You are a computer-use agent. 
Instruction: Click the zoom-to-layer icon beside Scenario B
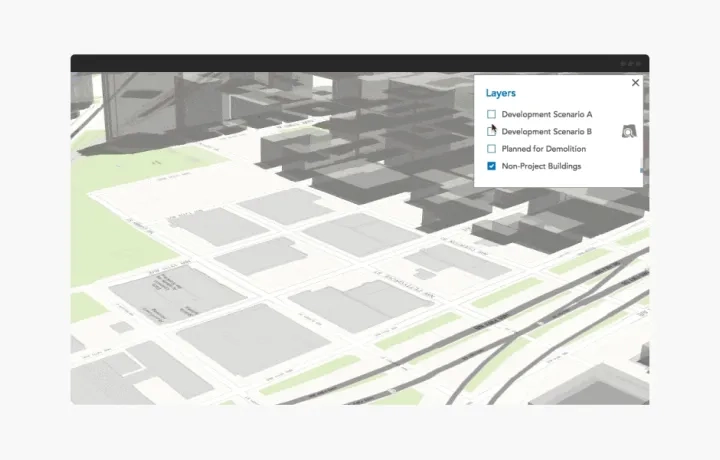pyautogui.click(x=630, y=132)
